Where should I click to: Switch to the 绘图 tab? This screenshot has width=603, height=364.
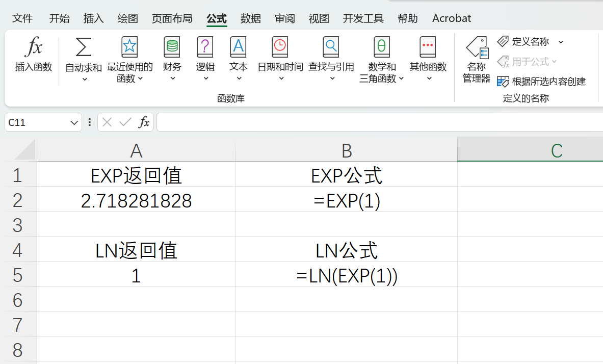pos(127,18)
